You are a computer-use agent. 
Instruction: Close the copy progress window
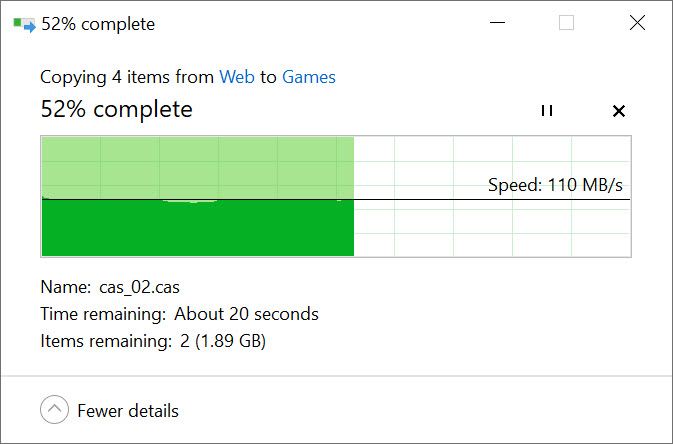click(637, 23)
